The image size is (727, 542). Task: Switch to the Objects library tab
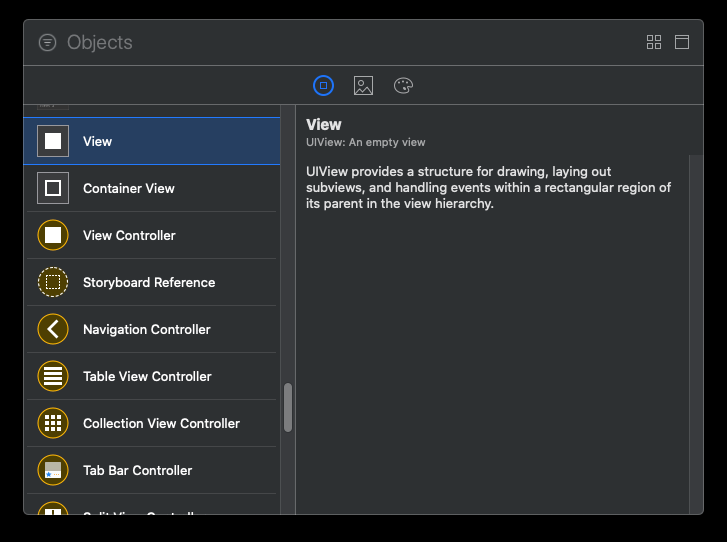click(x=323, y=86)
